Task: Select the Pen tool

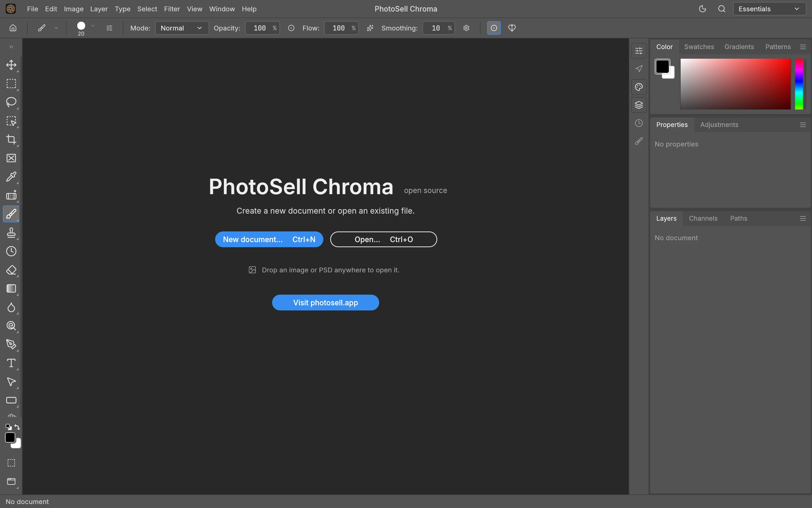Action: tap(11, 344)
